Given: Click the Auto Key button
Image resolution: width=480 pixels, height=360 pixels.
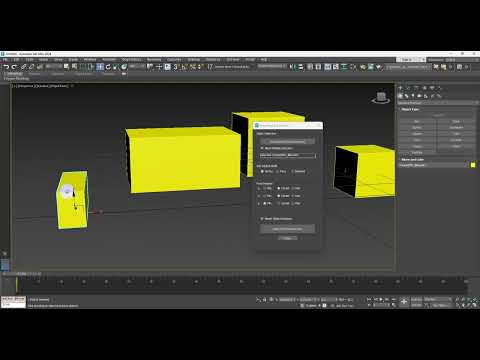Looking at the screenshot, I should tap(416, 299).
